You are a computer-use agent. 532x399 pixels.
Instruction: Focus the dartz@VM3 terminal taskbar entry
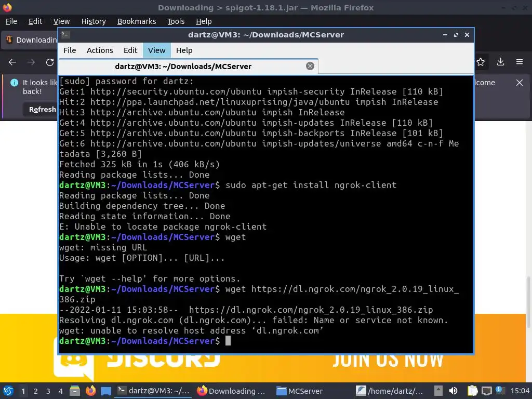[153, 391]
